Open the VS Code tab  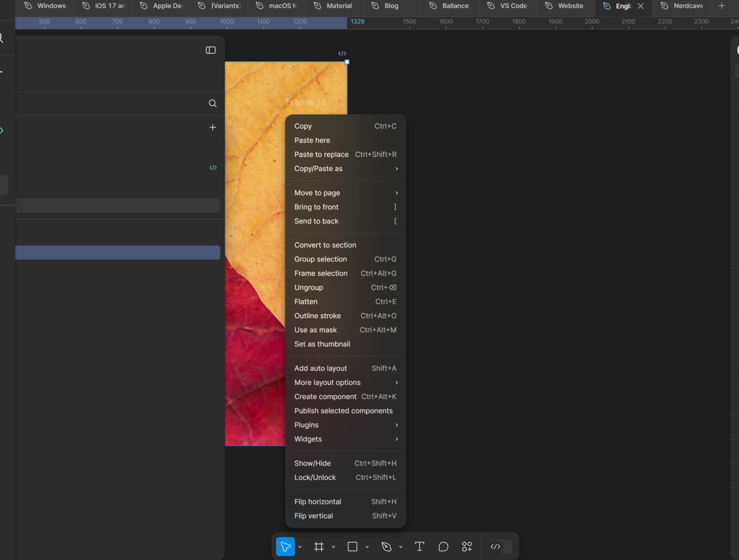(507, 6)
